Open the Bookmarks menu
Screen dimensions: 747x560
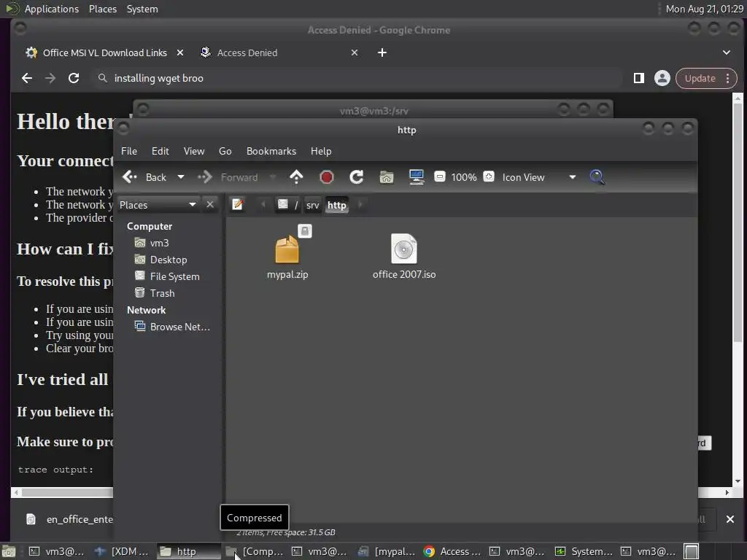(x=271, y=151)
